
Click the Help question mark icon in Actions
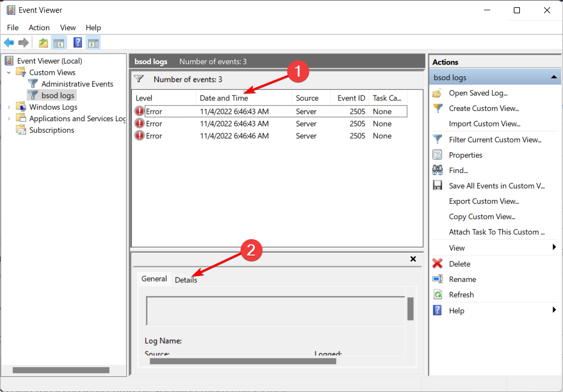tap(437, 311)
